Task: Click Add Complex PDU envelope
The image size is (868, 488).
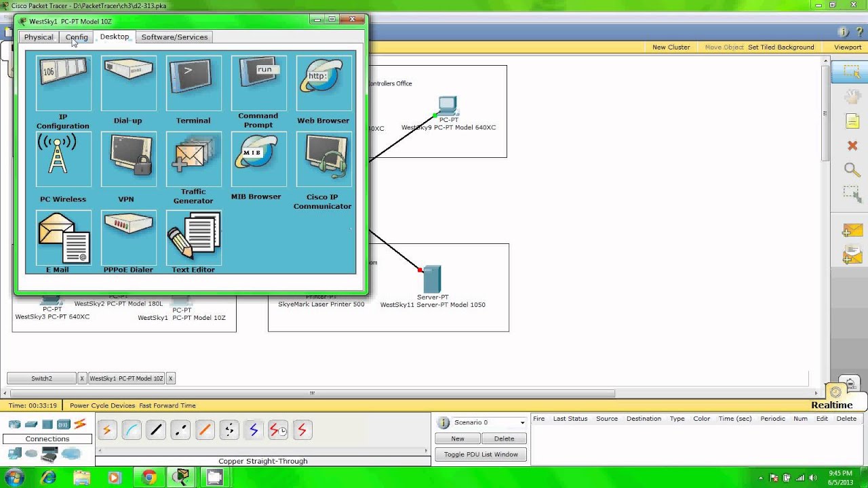Action: 852,256
